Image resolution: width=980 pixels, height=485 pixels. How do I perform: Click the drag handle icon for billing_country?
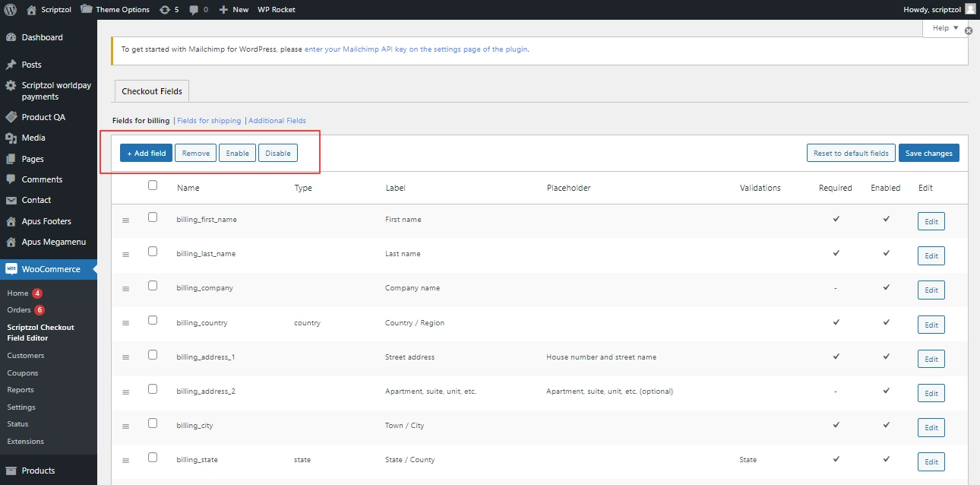tap(126, 323)
